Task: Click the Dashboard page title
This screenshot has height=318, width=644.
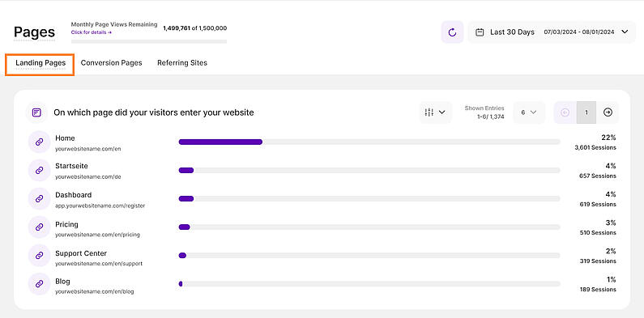Action: [x=74, y=195]
